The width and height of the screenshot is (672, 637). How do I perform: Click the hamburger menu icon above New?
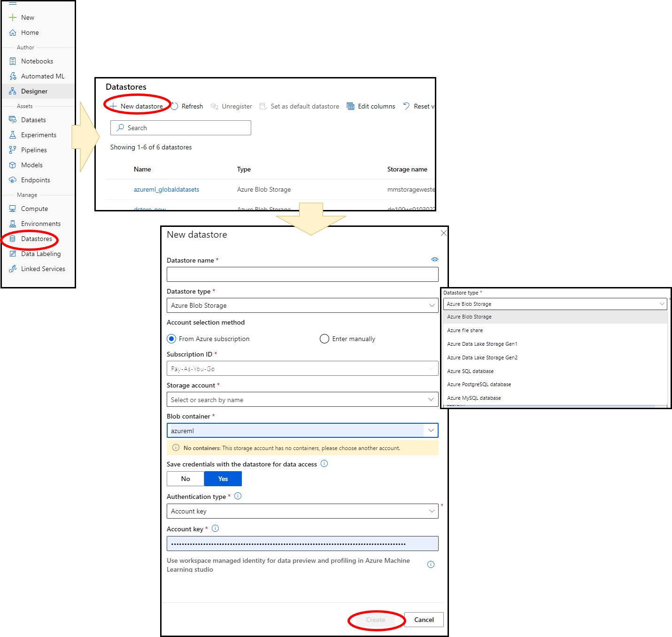coord(13,3)
